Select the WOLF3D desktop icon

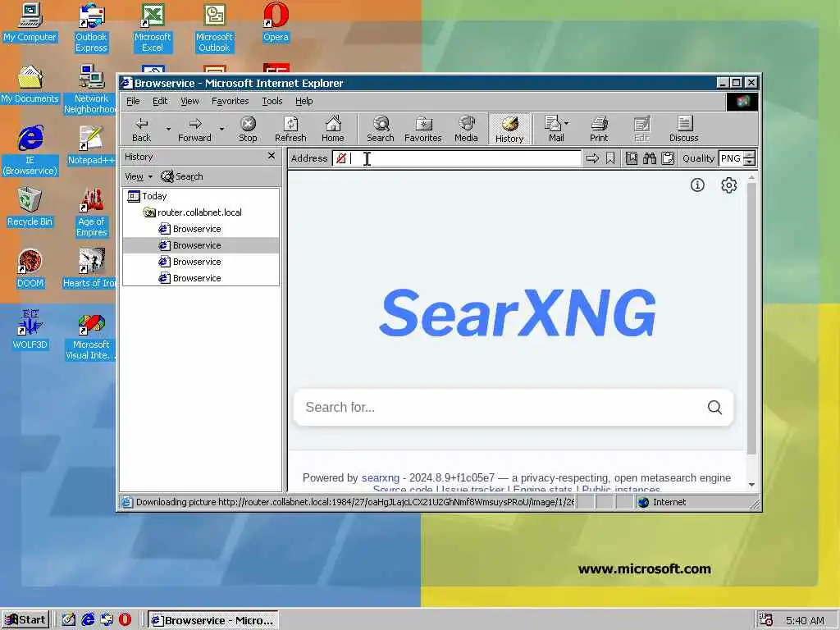pyautogui.click(x=30, y=330)
